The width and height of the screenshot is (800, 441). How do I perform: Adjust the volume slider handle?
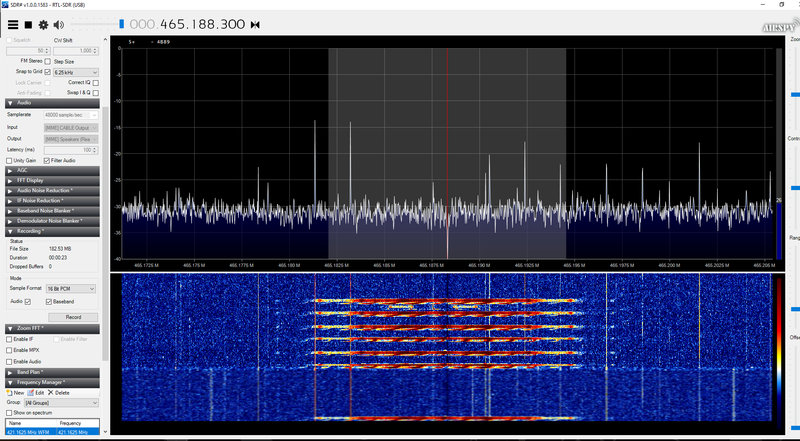click(x=121, y=24)
